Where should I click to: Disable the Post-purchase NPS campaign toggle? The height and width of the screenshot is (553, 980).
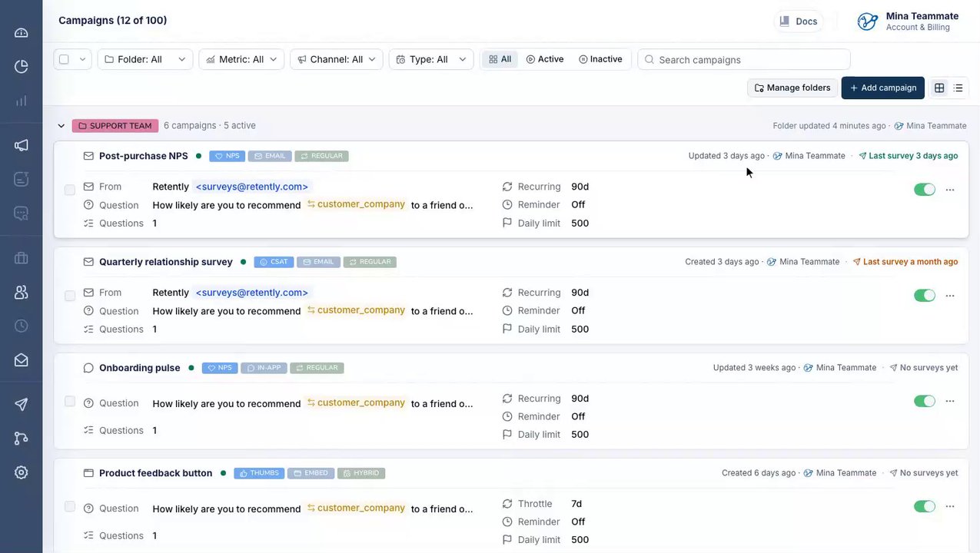(925, 190)
